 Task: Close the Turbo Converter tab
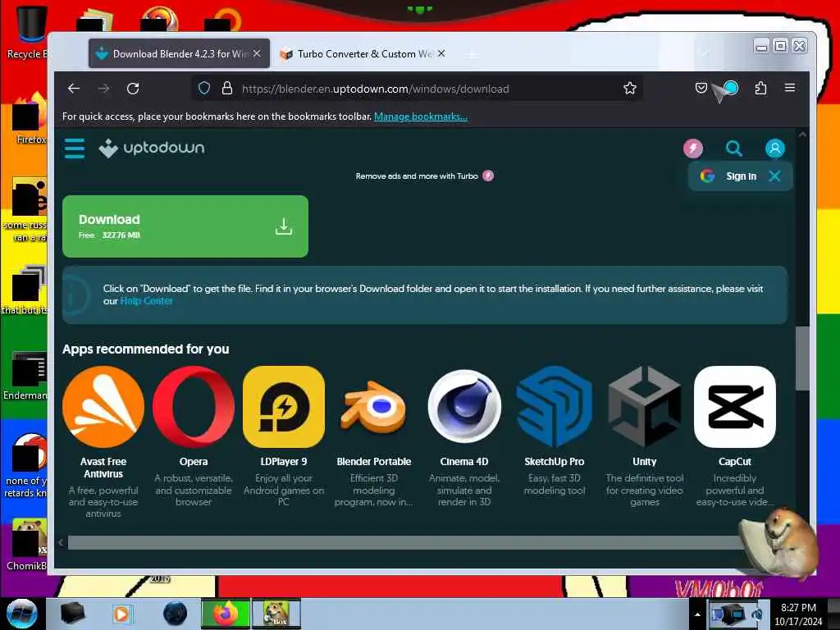coord(441,53)
